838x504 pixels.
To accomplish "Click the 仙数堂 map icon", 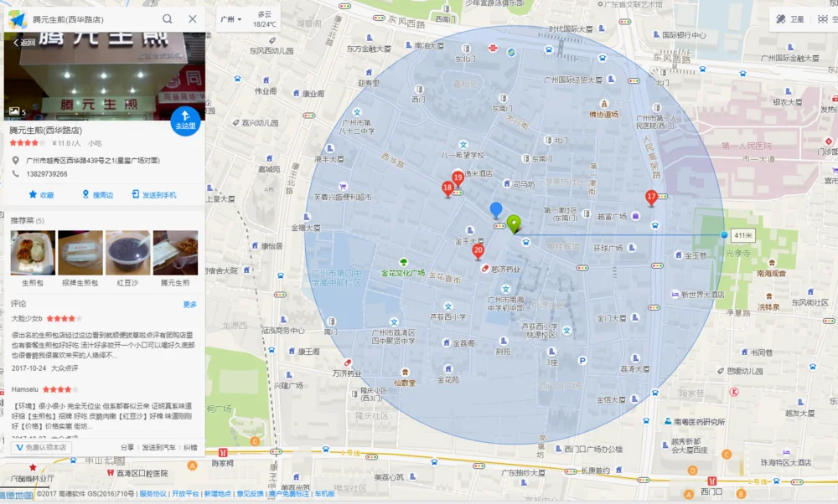I will pos(405,372).
